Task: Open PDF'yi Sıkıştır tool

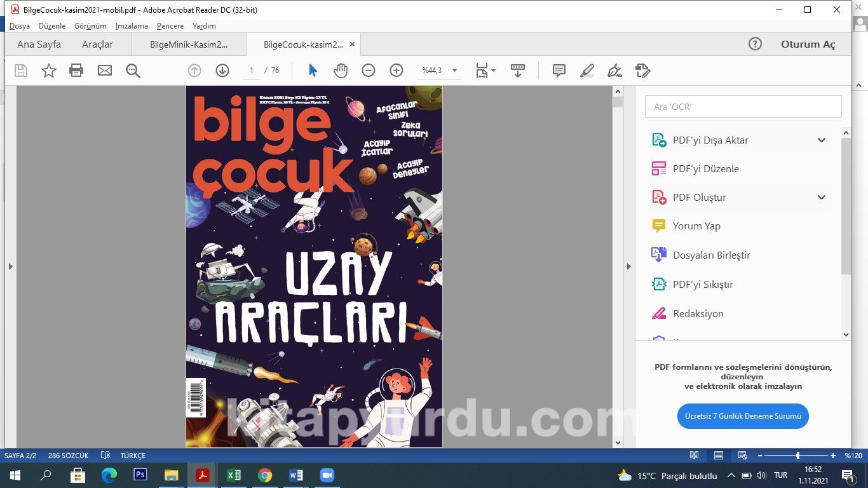Action: (703, 284)
